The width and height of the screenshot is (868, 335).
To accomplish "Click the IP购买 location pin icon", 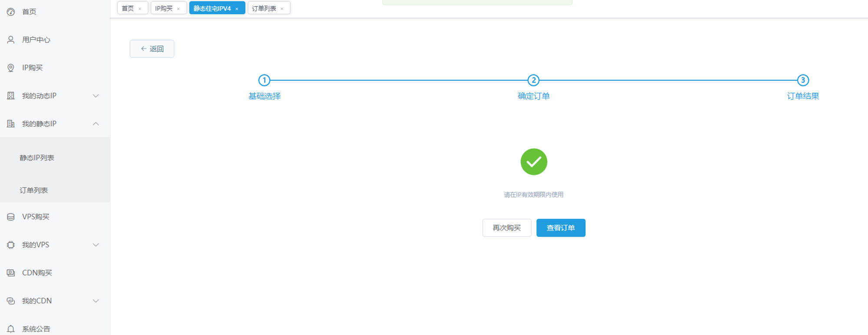I will pos(11,68).
